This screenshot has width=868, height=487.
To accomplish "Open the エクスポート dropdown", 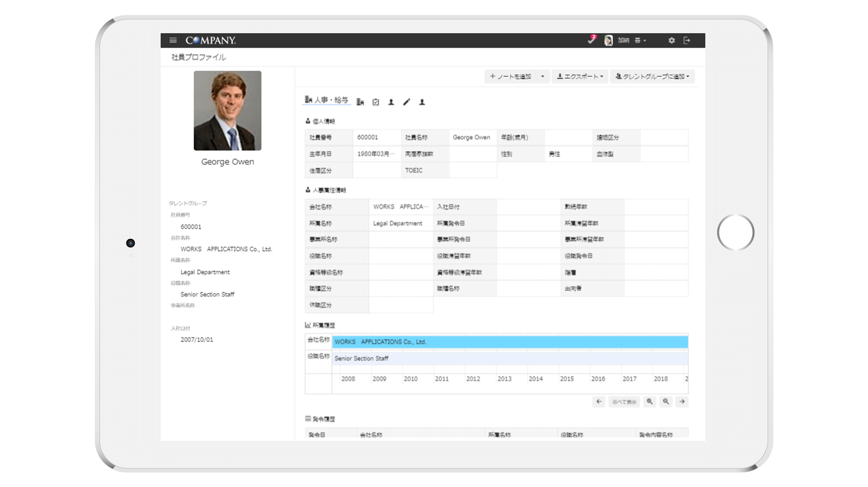I will (x=580, y=76).
